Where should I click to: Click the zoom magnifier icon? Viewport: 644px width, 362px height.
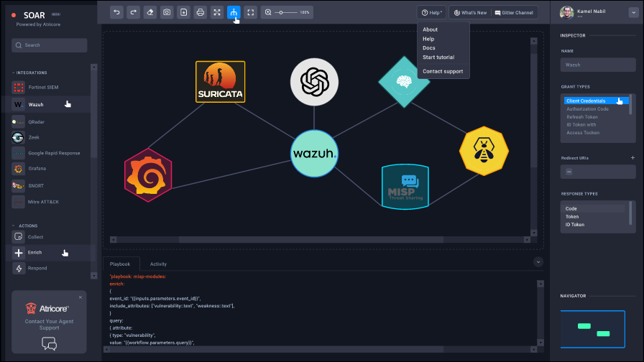pyautogui.click(x=268, y=12)
